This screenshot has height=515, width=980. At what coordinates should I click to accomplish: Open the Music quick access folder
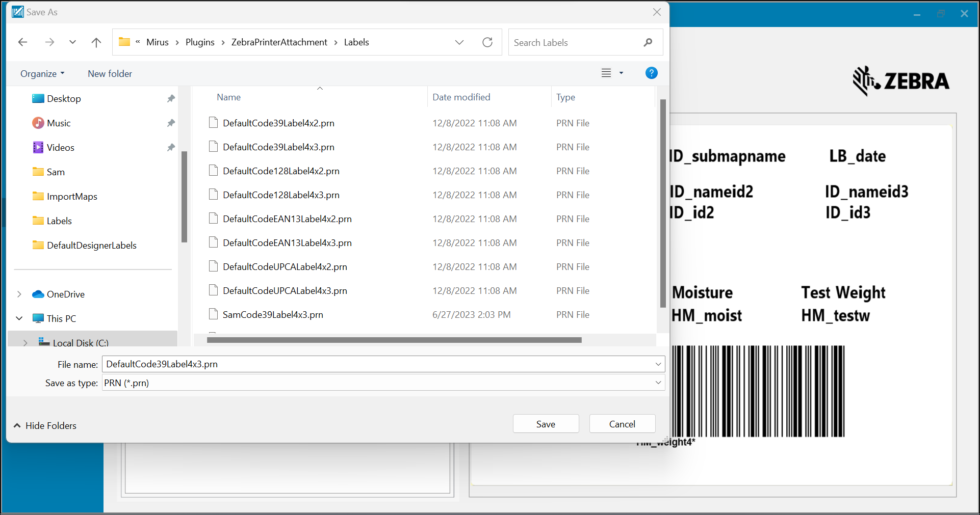[59, 123]
